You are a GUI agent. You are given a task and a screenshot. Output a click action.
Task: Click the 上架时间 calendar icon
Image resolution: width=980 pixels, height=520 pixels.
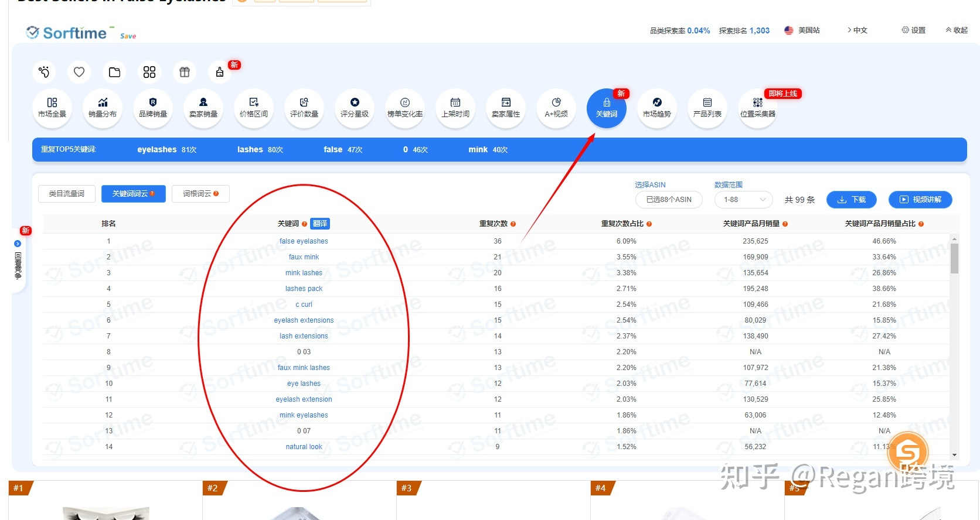pos(455,108)
